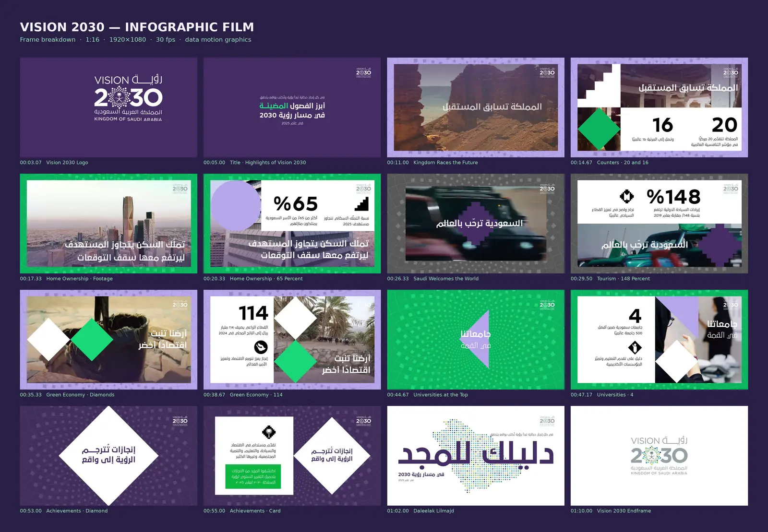The image size is (768, 532).
Task: Select the Vision 2030 Logo frame thumbnail
Action: pos(108,107)
